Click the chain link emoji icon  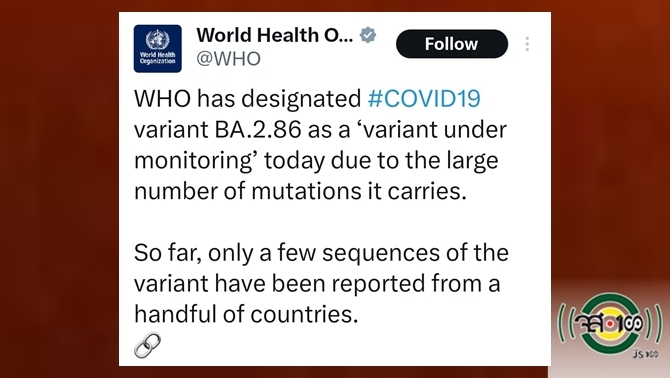point(147,345)
